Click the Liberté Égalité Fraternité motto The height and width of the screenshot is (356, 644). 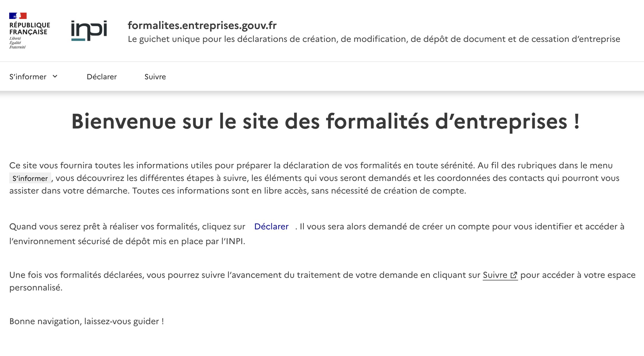click(x=17, y=43)
